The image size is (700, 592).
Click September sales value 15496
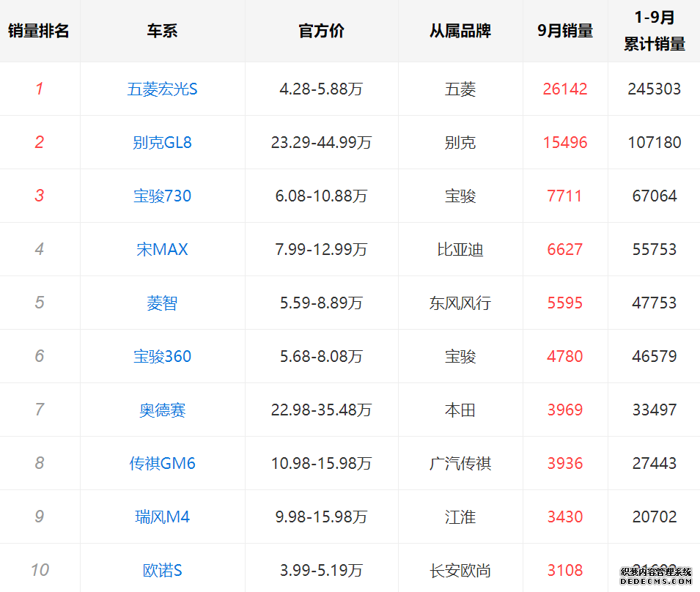point(565,143)
